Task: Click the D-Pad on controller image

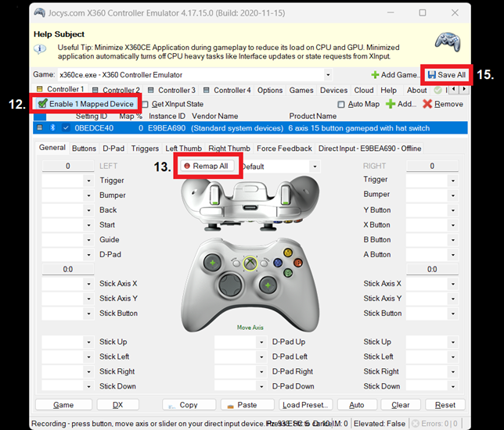Action: (230, 285)
